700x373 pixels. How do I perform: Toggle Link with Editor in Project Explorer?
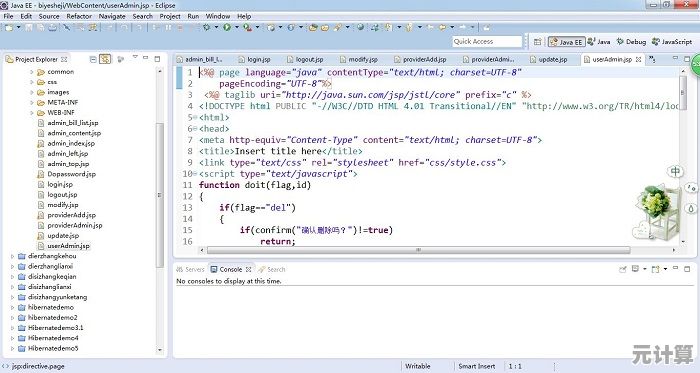pos(105,59)
